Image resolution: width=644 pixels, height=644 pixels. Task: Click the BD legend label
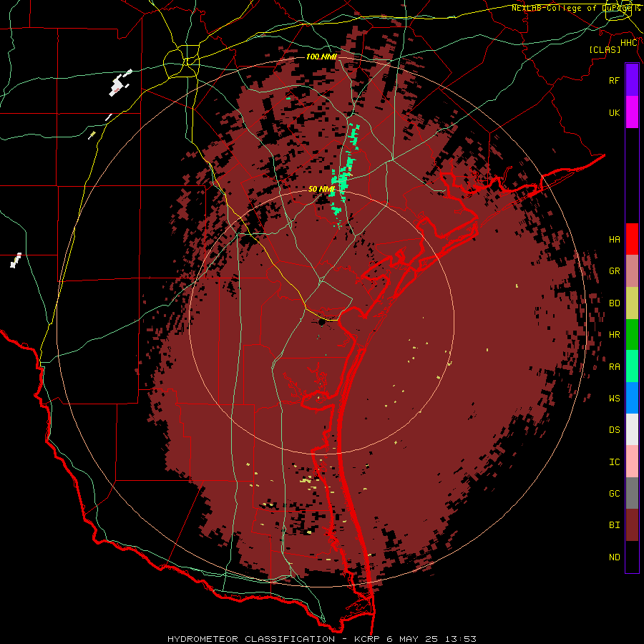pyautogui.click(x=615, y=303)
